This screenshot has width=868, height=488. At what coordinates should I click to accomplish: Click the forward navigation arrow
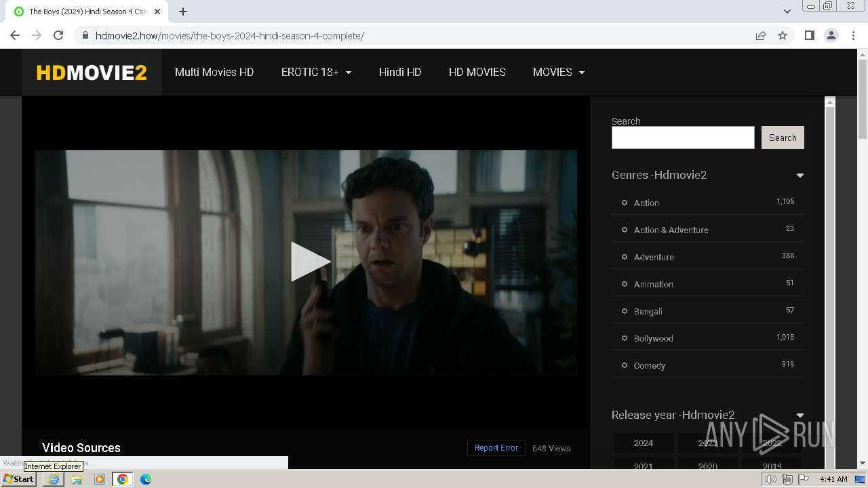click(37, 35)
